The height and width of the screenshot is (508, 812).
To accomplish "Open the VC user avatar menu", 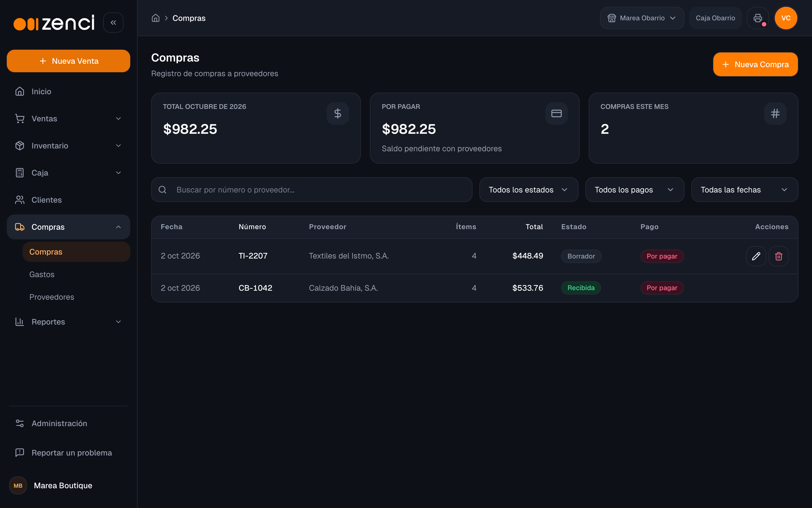I will (x=785, y=18).
